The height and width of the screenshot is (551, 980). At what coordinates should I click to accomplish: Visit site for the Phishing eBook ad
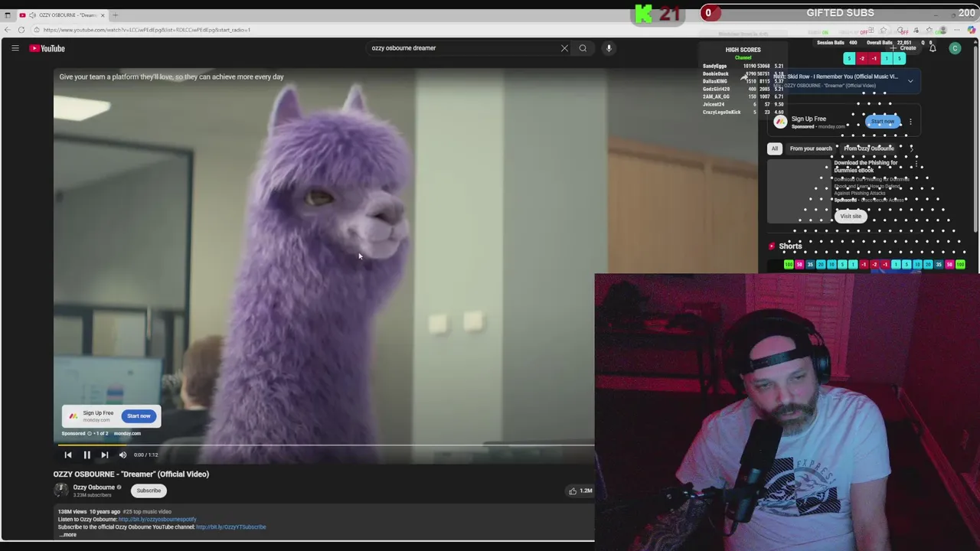click(x=851, y=217)
